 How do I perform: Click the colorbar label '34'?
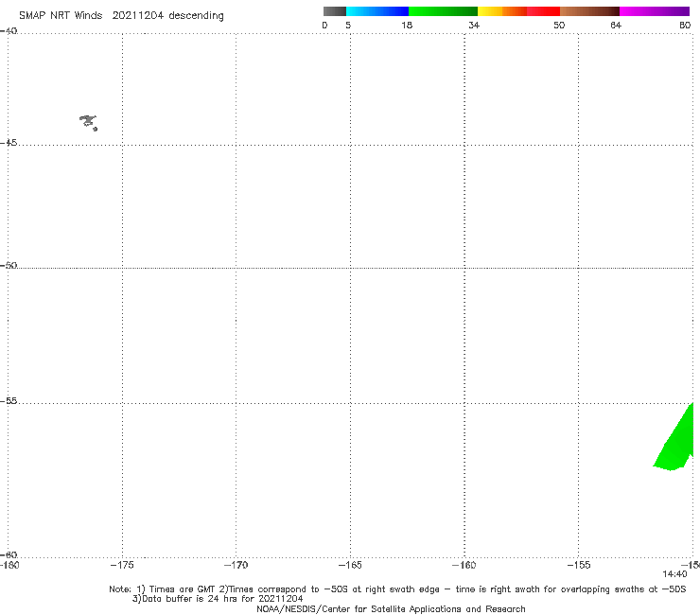tap(474, 25)
